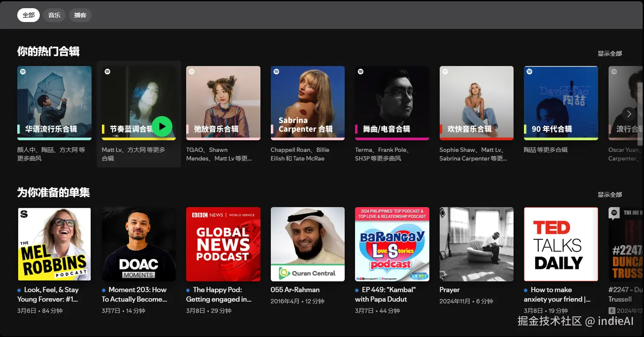Open The Mel Robbins Podcast episode thumbnail
Viewport: 644px width, 337px height.
point(54,244)
